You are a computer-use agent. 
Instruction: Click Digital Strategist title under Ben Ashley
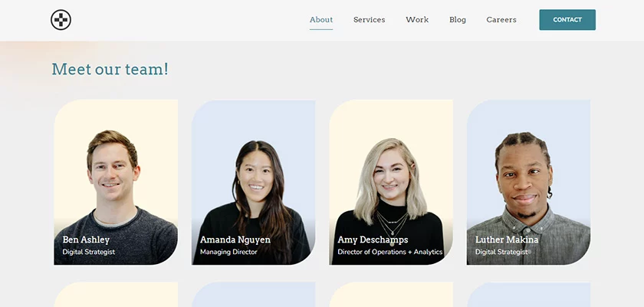pyautogui.click(x=88, y=252)
